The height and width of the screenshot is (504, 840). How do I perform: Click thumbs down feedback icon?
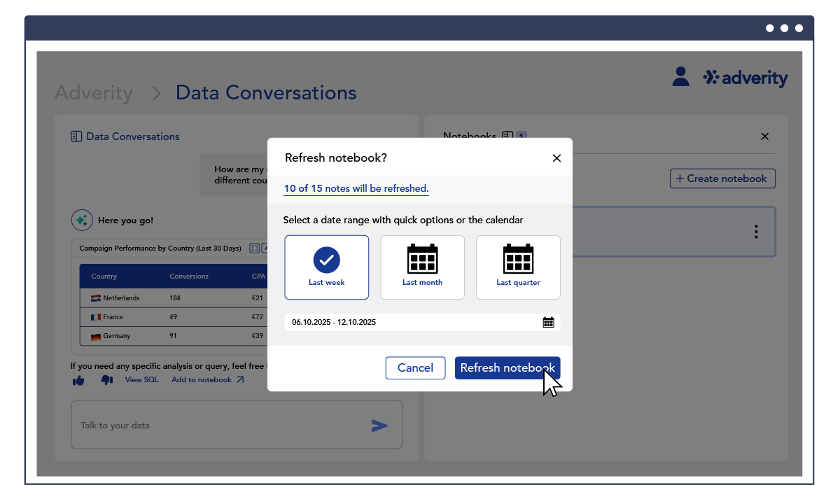[x=106, y=380]
